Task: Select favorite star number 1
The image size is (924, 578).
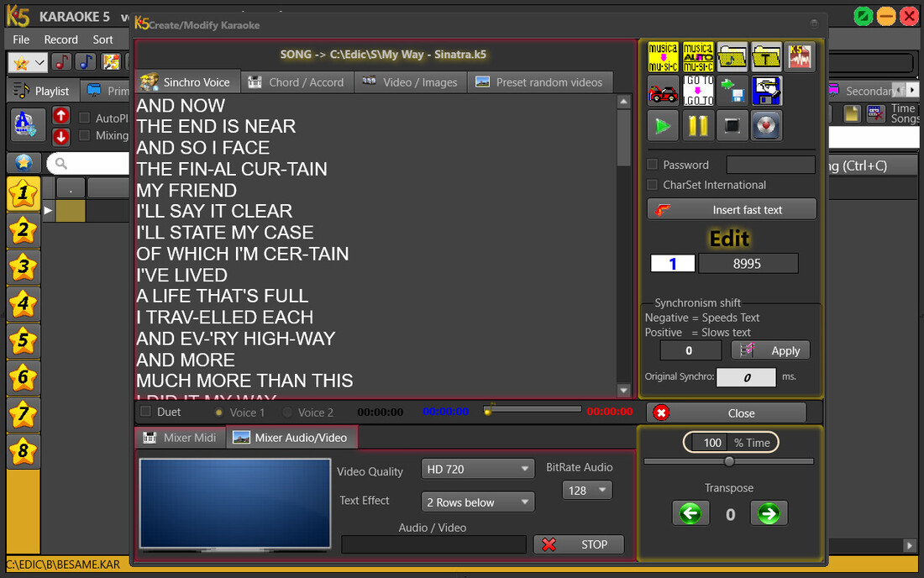Action: coord(23,193)
